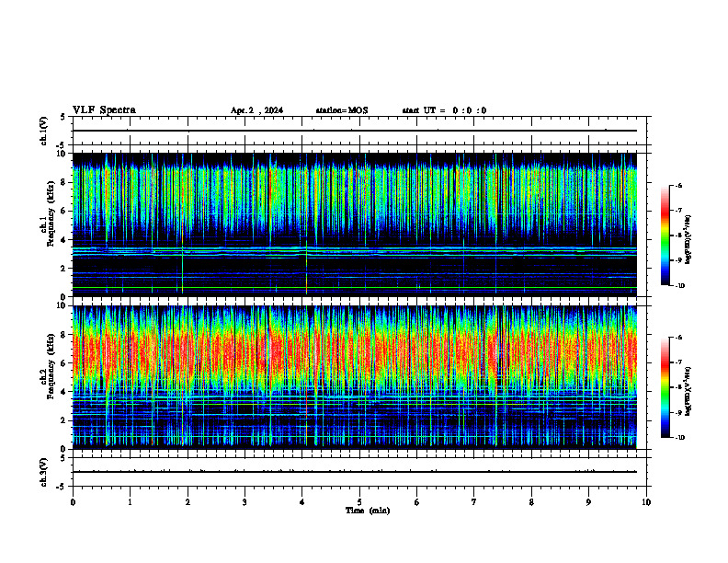
Task: Click the "6" kHz tick on ch.2 frequency axis
Action: click(x=64, y=363)
